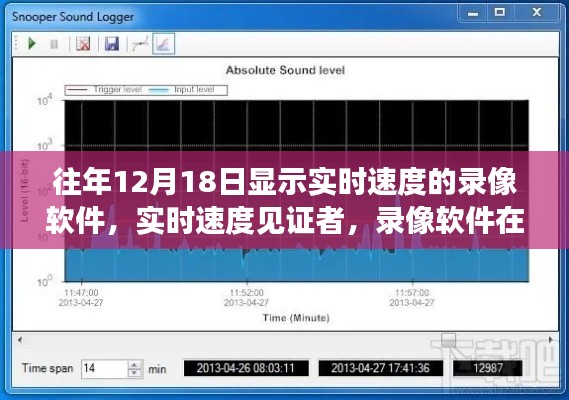Increase Time span with the up arrow
The height and width of the screenshot is (400, 569).
click(x=135, y=364)
